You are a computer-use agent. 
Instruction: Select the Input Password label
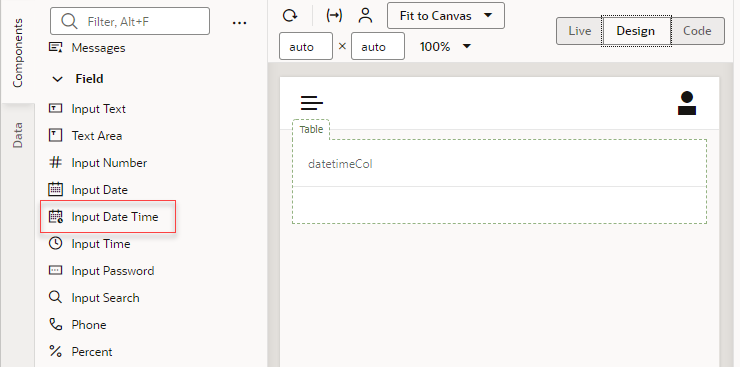(x=113, y=271)
